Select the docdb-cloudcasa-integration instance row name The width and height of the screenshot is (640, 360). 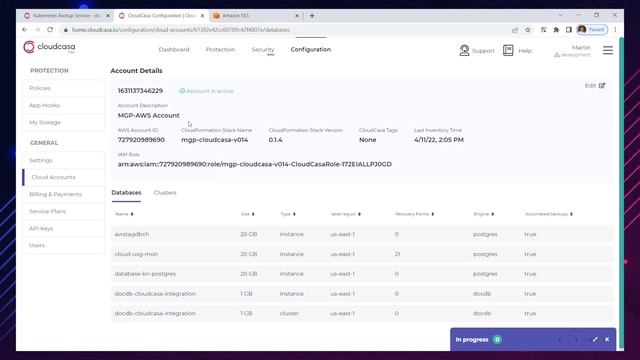click(155, 293)
